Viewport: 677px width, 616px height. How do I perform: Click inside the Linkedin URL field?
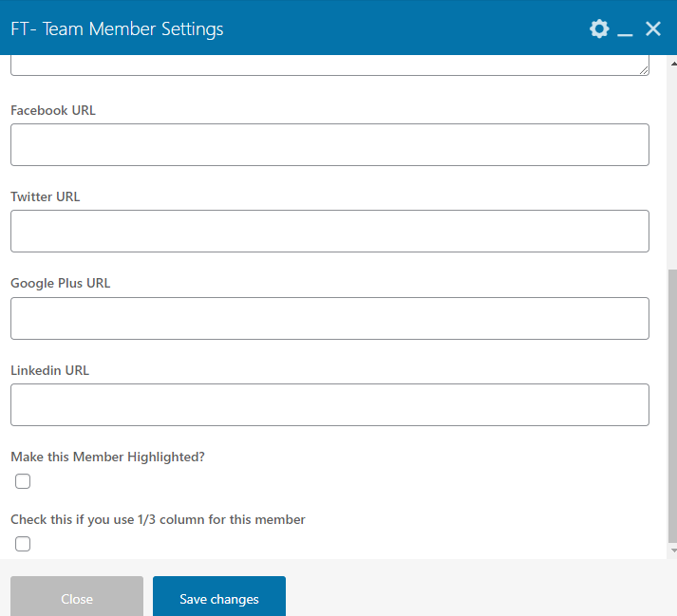pyautogui.click(x=329, y=404)
